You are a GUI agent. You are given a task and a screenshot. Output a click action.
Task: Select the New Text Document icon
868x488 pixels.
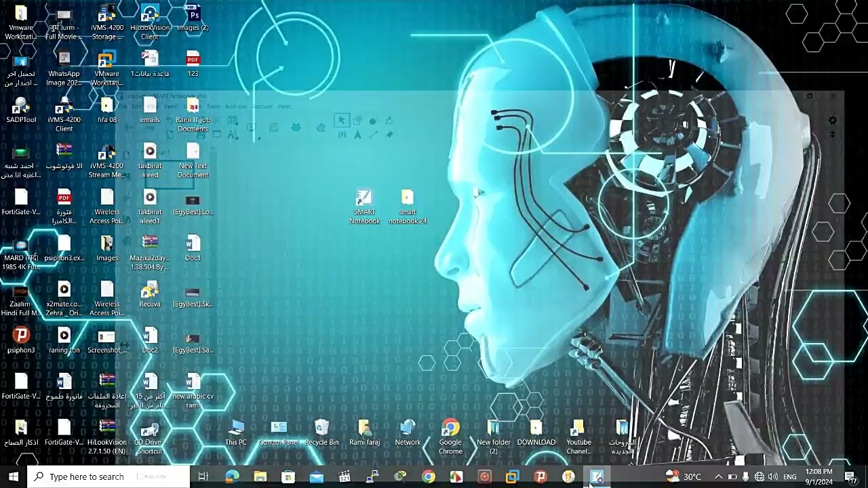click(193, 161)
